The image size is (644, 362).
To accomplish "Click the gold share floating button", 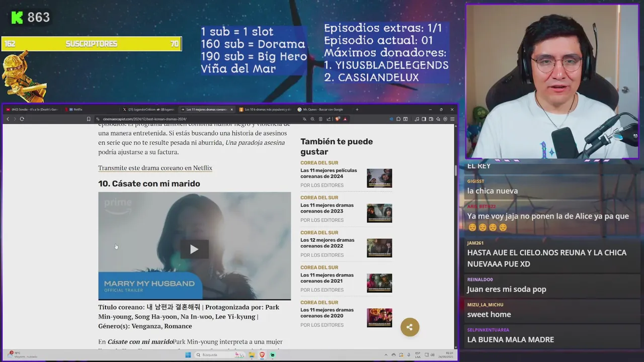I will (x=410, y=327).
